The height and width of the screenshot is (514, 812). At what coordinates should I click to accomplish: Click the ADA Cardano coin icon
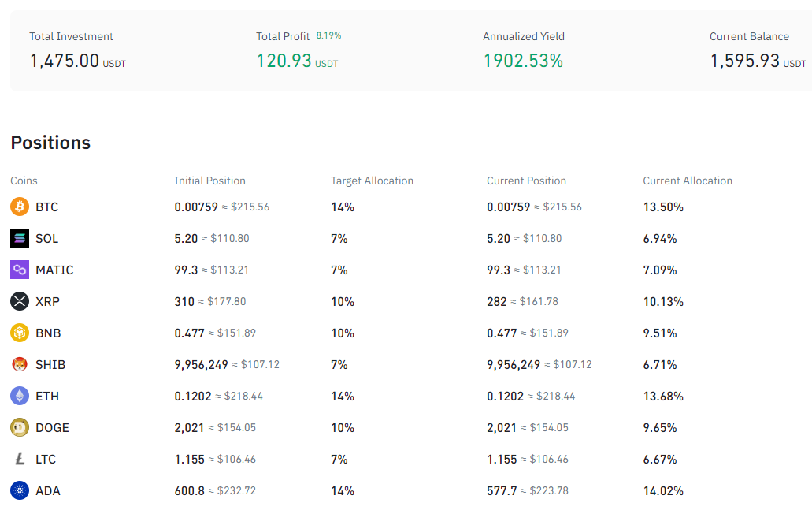pos(20,490)
